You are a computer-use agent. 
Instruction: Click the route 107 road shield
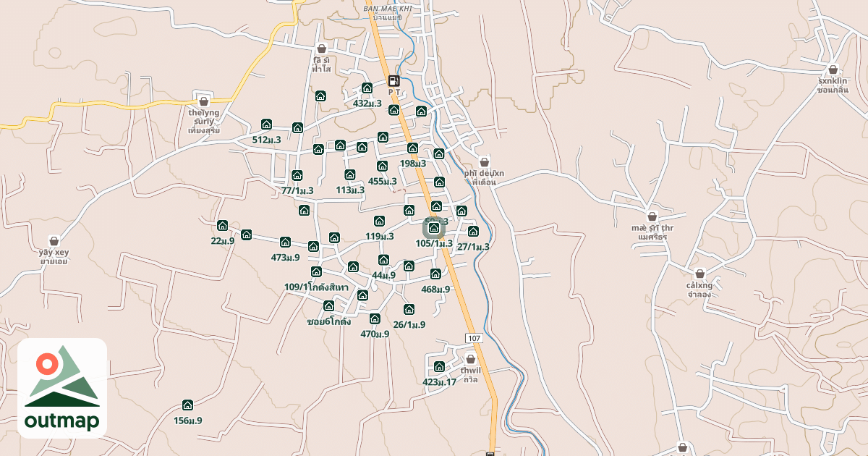[474, 338]
